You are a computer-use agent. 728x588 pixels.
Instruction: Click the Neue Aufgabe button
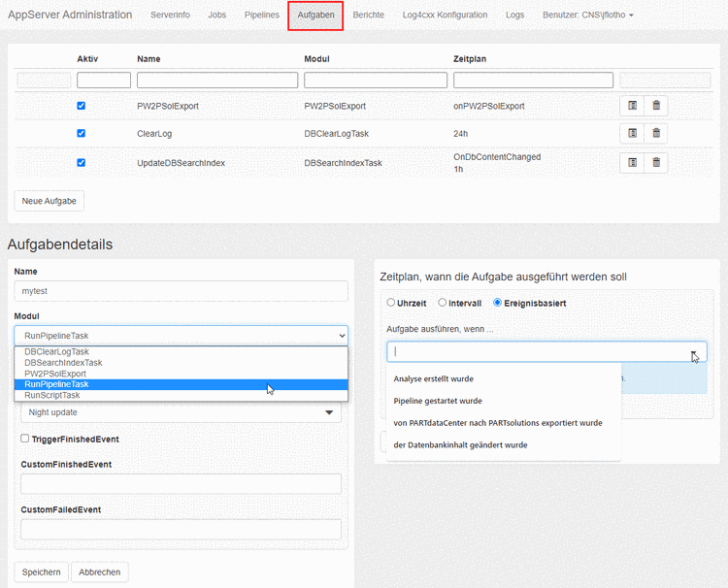(50, 201)
